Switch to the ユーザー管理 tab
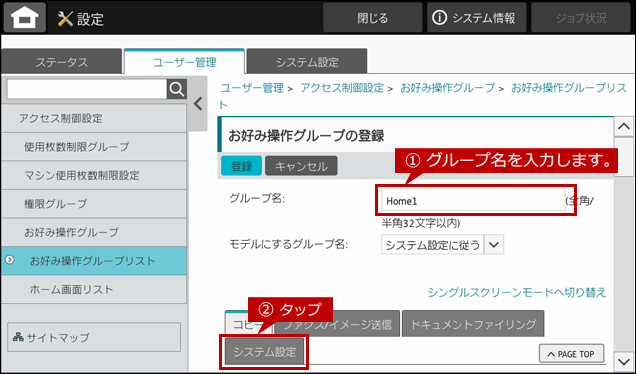Image resolution: width=636 pixels, height=374 pixels. 185,62
